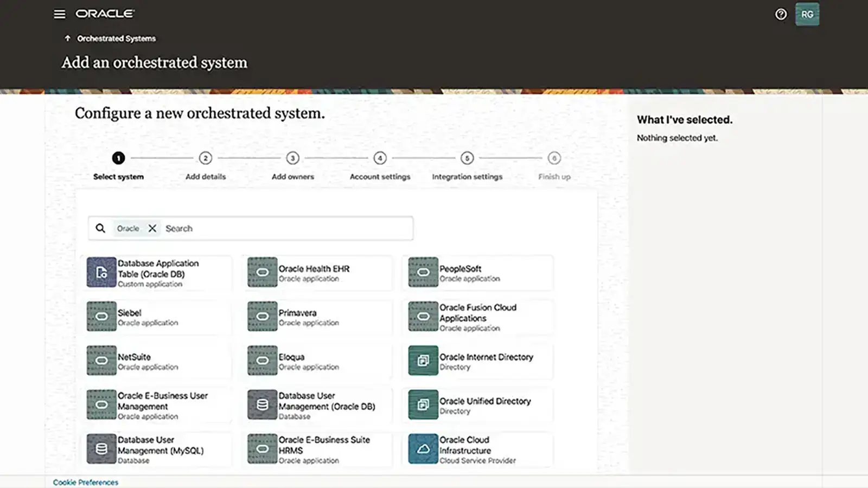Go to step 3 Add owners
Screen dimensions: 868x488
293,158
